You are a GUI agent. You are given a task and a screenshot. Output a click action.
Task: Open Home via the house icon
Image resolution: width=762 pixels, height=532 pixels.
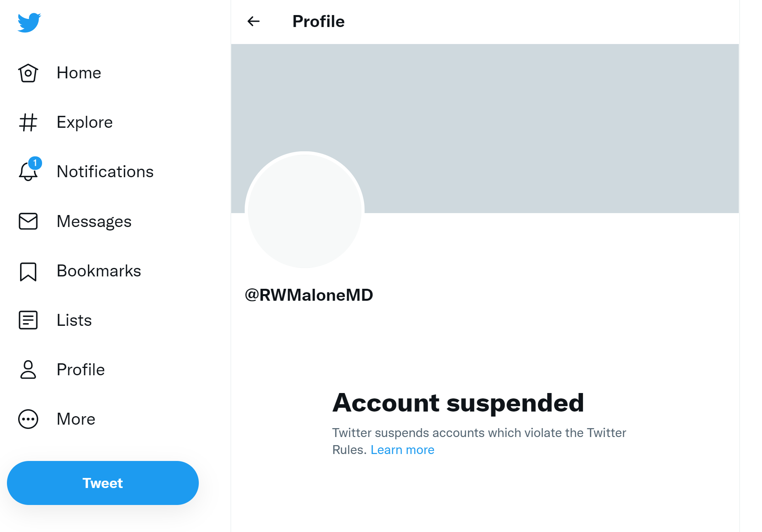tap(28, 73)
